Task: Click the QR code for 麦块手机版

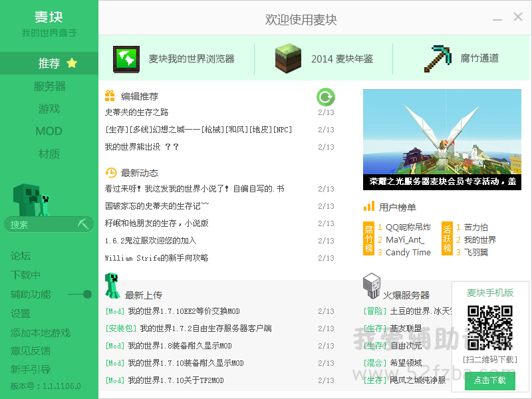Action: (x=490, y=328)
